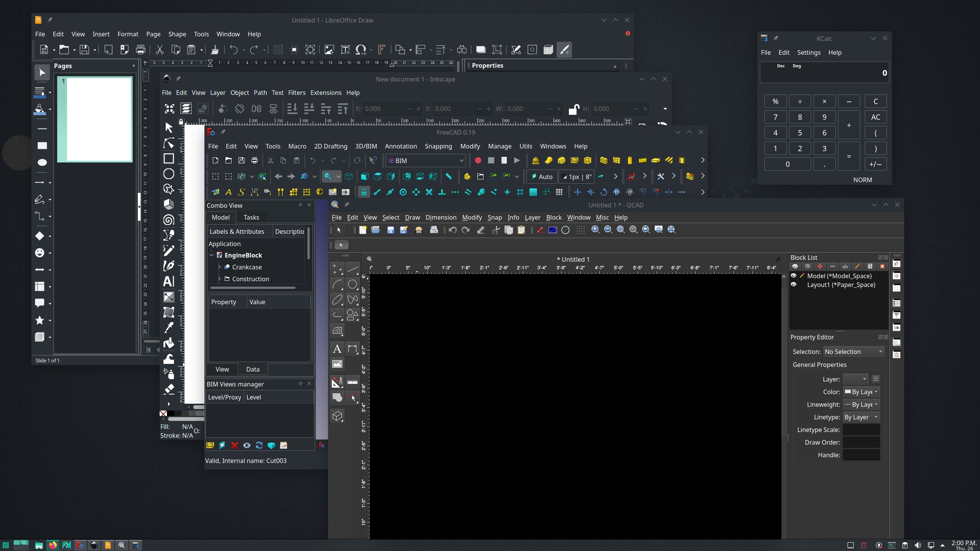Screen dimensions: 980x551
Task: Open the BIM workbench dropdown in FreeCAD
Action: click(425, 161)
